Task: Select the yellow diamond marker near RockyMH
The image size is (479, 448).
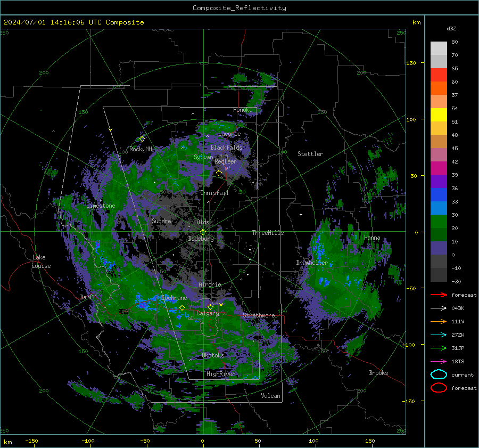Action: [x=142, y=139]
